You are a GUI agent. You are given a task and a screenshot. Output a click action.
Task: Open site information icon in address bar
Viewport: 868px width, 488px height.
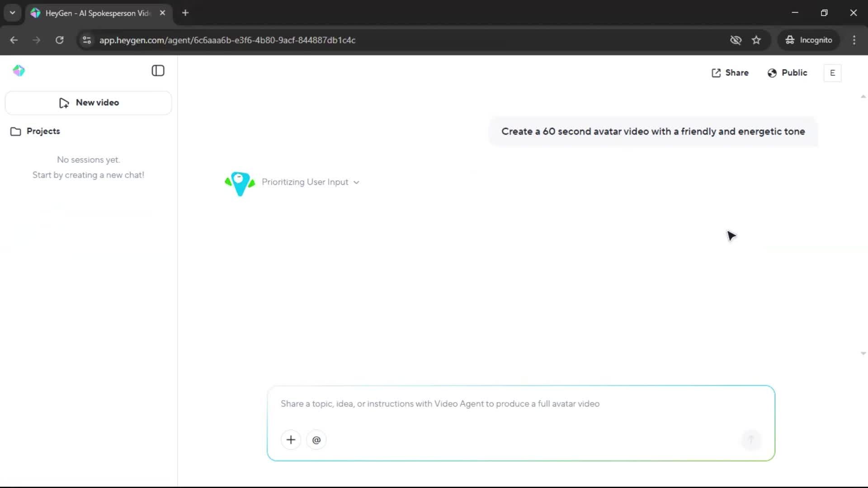(87, 40)
